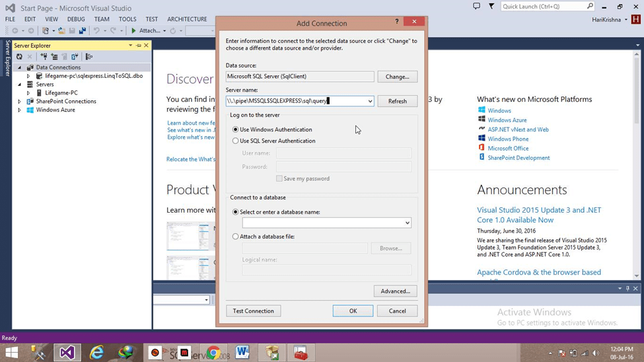Viewport: 644px width, 362px height.
Task: Open the Windows Phone link
Action: coord(508,139)
